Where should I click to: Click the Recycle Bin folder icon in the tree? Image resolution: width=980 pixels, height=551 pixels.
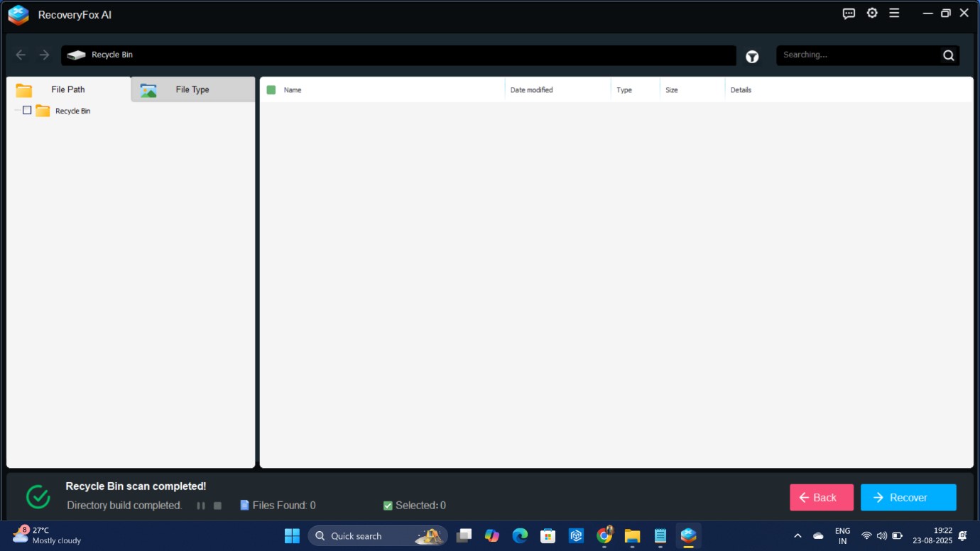tap(43, 111)
